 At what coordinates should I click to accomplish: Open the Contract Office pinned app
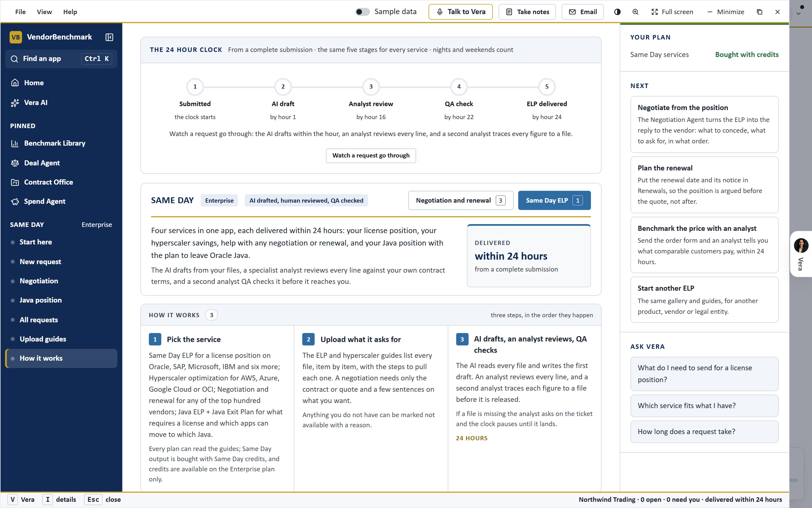[x=61, y=182]
